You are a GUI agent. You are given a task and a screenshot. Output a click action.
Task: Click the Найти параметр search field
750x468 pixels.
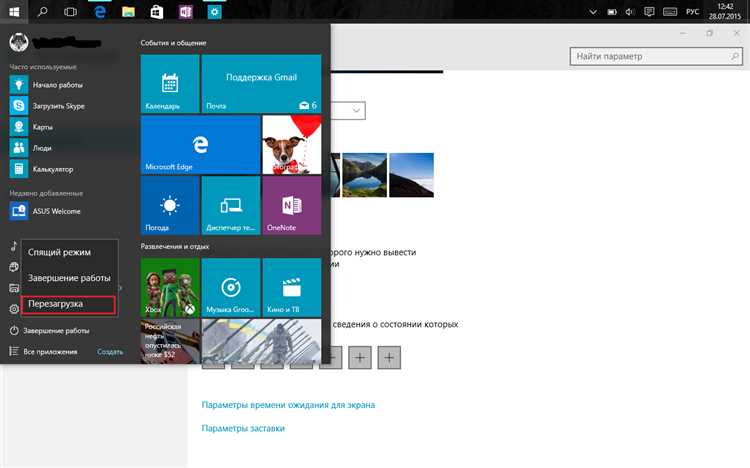[656, 56]
